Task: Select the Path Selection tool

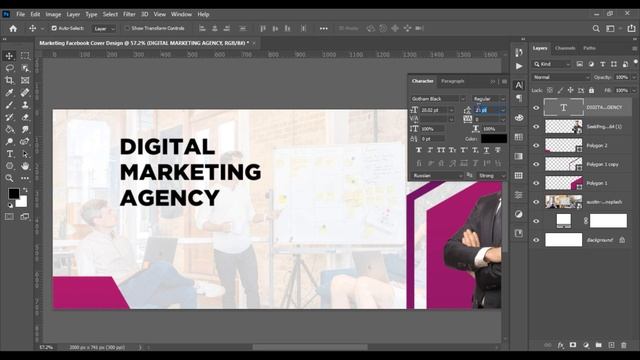Action: pyautogui.click(x=25, y=154)
